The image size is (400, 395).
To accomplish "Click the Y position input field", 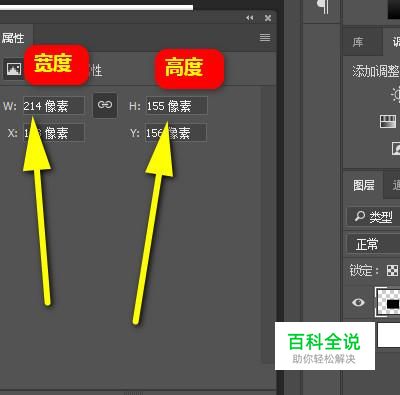I will pos(176,133).
